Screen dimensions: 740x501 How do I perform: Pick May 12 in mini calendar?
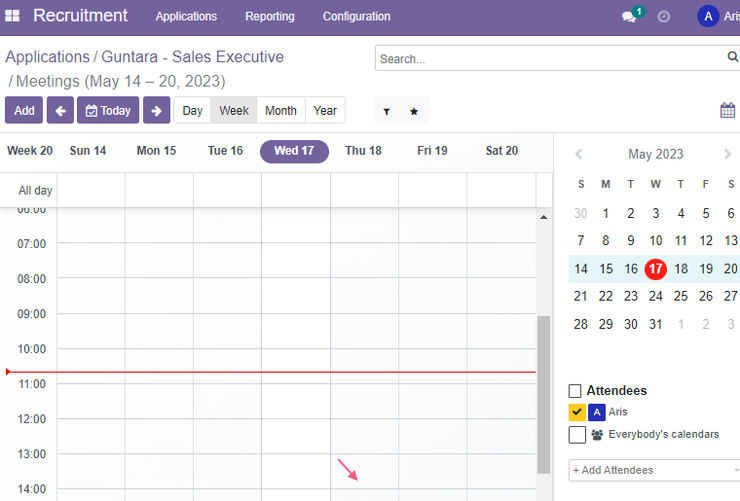coord(706,241)
